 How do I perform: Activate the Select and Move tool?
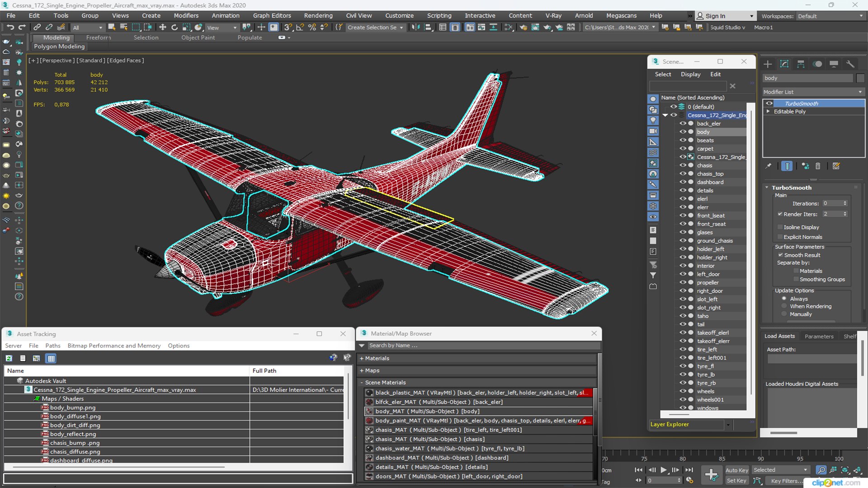coord(163,28)
